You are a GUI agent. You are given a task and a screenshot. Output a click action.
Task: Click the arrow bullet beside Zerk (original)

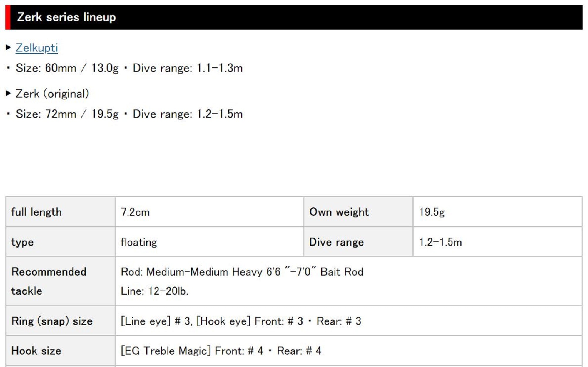8,94
